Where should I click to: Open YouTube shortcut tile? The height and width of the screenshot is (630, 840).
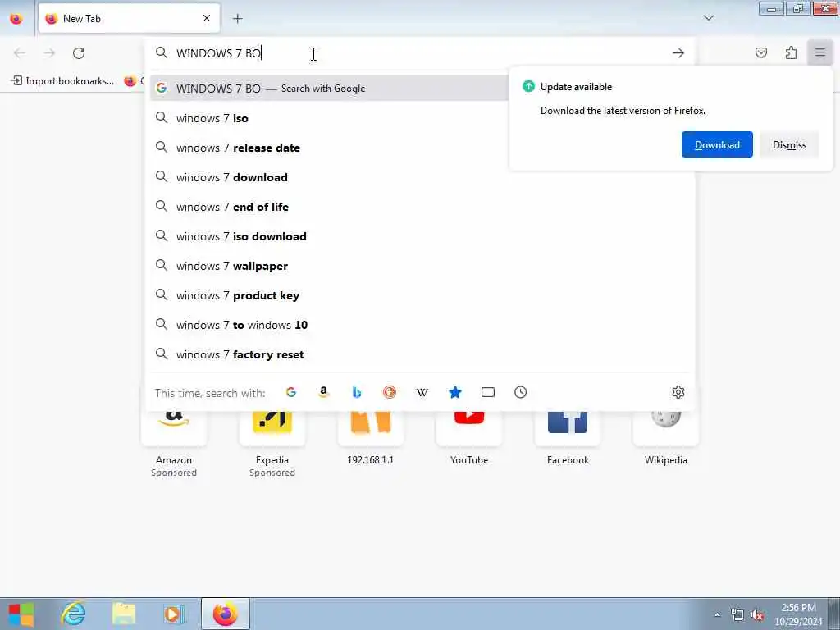coord(469,440)
